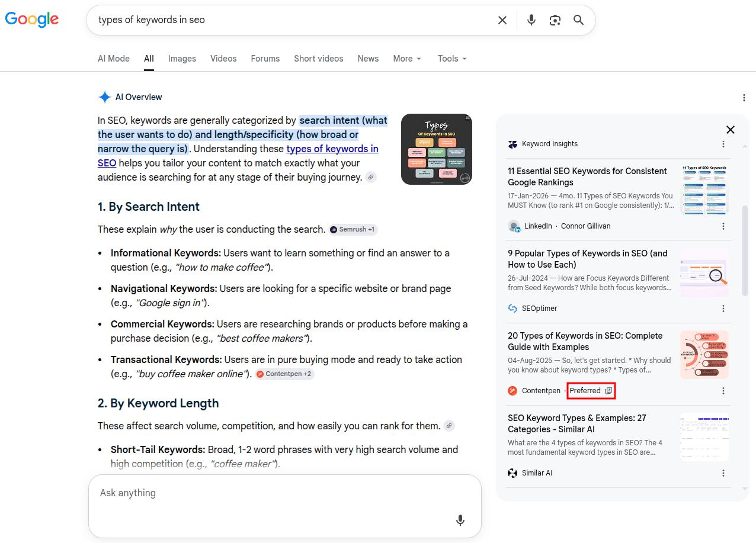The width and height of the screenshot is (756, 543).
Task: Switch to the News tab
Action: click(368, 59)
